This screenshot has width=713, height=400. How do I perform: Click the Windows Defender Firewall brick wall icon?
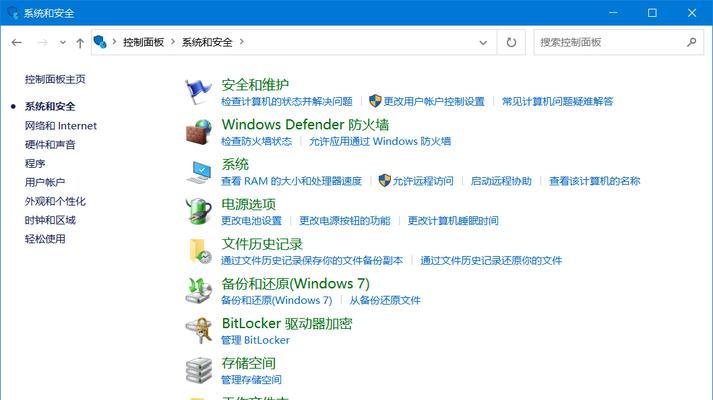point(199,131)
